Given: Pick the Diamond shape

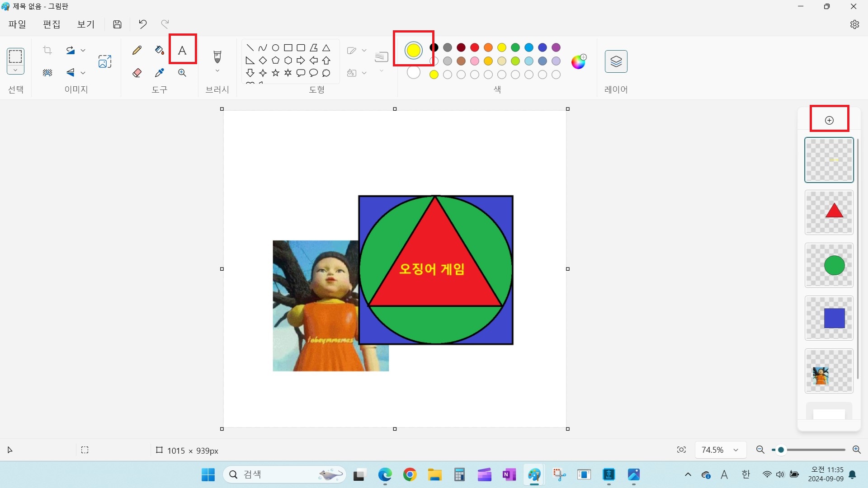Looking at the screenshot, I should [263, 60].
